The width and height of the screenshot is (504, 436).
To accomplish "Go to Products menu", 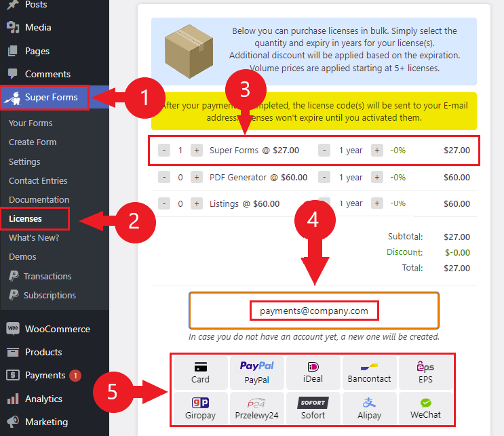I will tap(43, 352).
